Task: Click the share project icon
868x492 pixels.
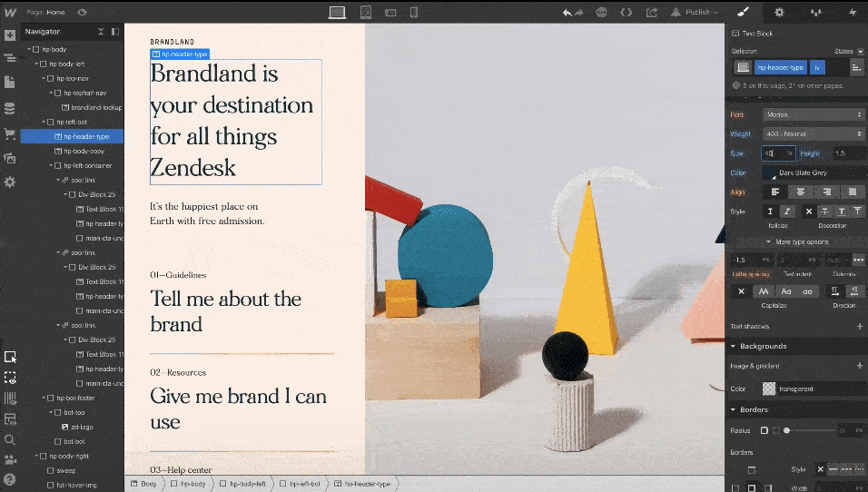Action: click(x=652, y=12)
